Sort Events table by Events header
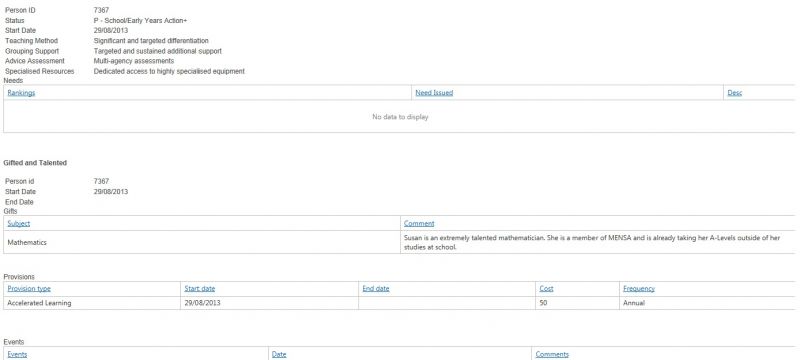800x360 pixels. [17, 354]
